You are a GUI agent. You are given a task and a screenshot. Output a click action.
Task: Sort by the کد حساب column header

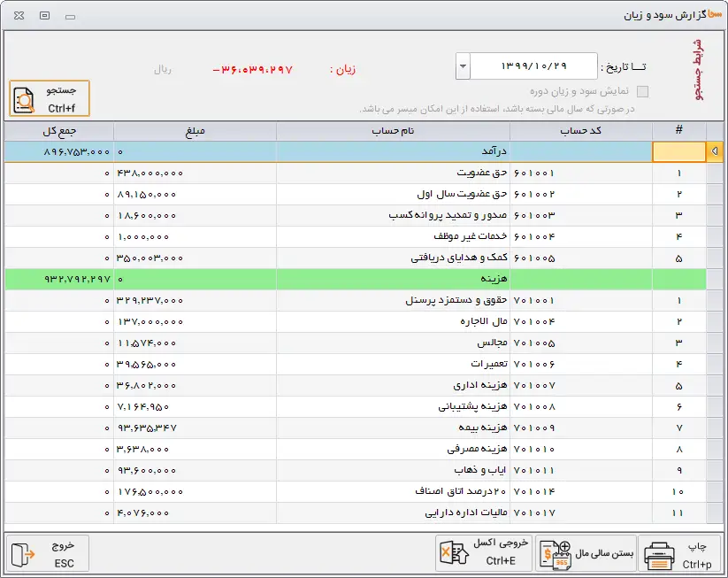pyautogui.click(x=580, y=131)
